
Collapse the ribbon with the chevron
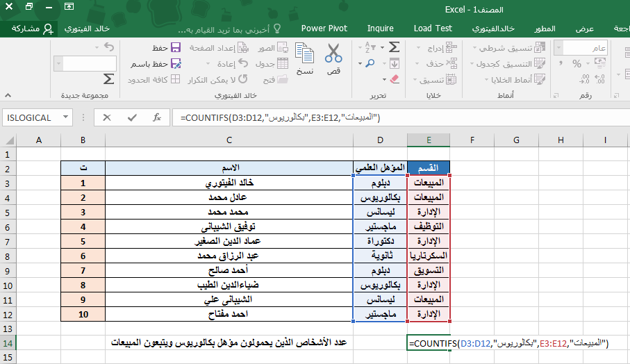point(8,95)
